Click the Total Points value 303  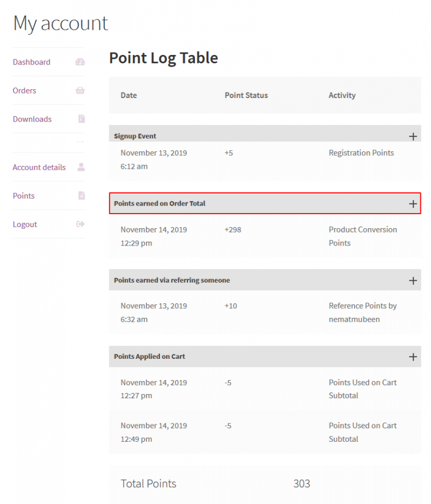(x=301, y=483)
